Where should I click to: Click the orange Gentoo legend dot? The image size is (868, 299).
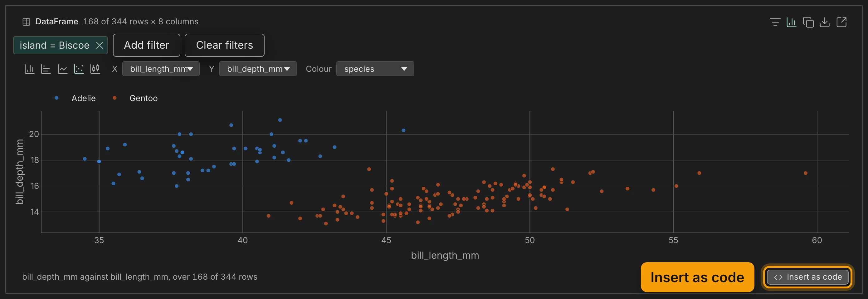click(x=115, y=98)
